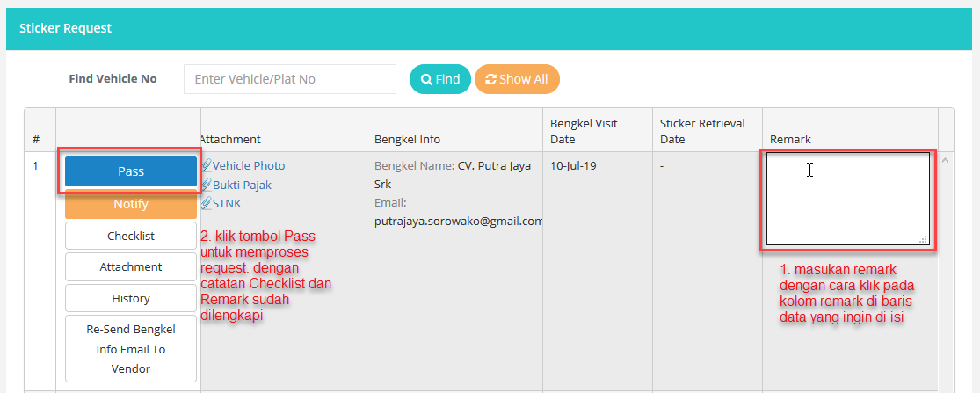Select the Sticker Retrieval Date column header
This screenshot has height=393, width=980.
pyautogui.click(x=702, y=131)
